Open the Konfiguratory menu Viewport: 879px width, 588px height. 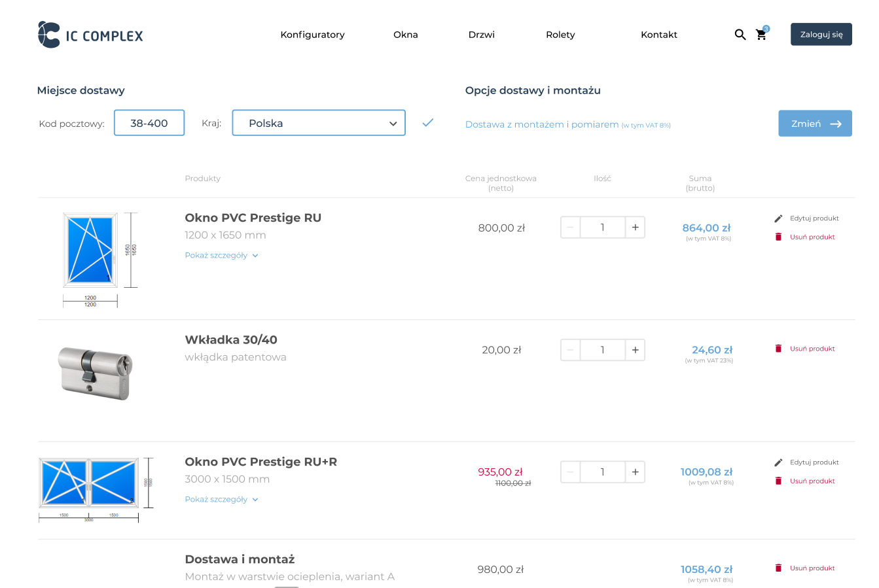click(312, 35)
